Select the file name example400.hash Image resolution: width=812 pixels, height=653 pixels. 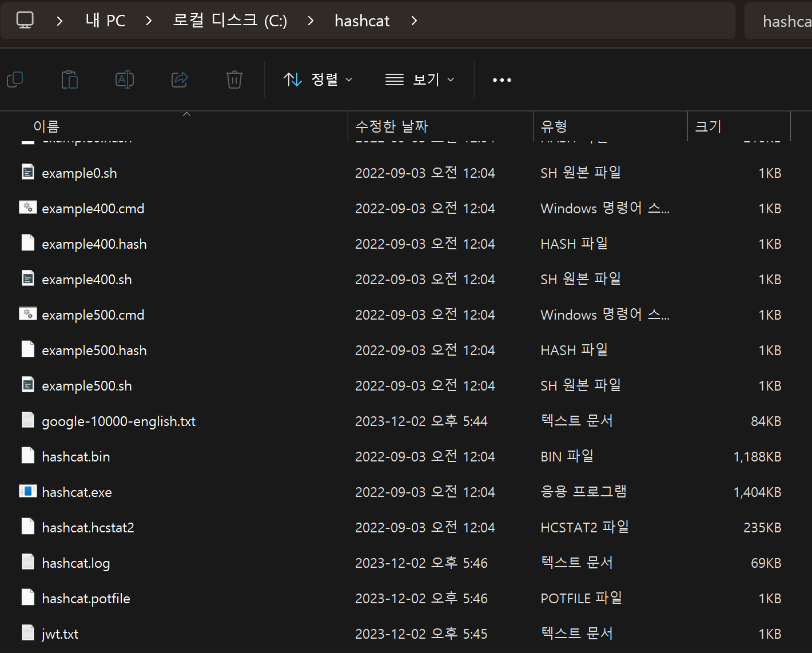94,244
